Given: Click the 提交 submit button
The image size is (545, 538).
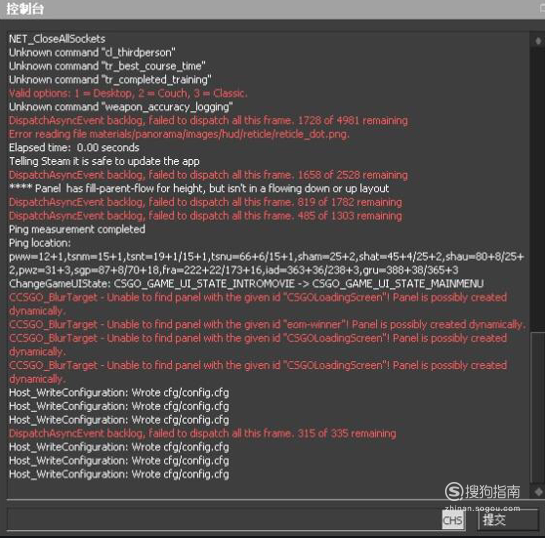Looking at the screenshot, I should tap(508, 520).
